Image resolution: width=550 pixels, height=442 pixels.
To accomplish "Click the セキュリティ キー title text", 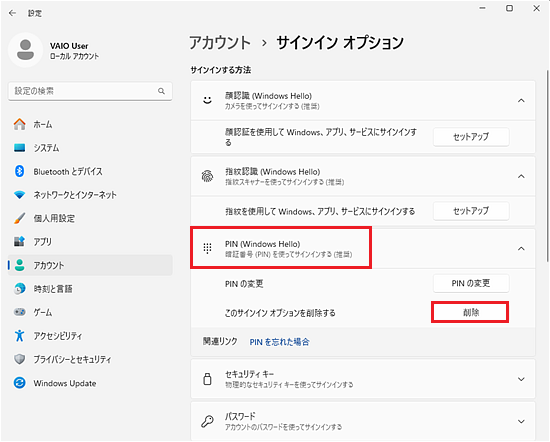I will [x=249, y=374].
